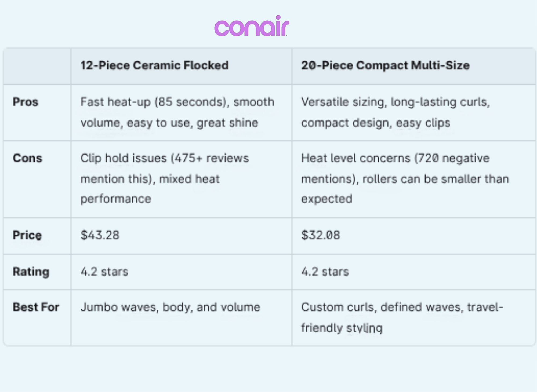Click the Cons row label
537x392 pixels.
pos(27,158)
